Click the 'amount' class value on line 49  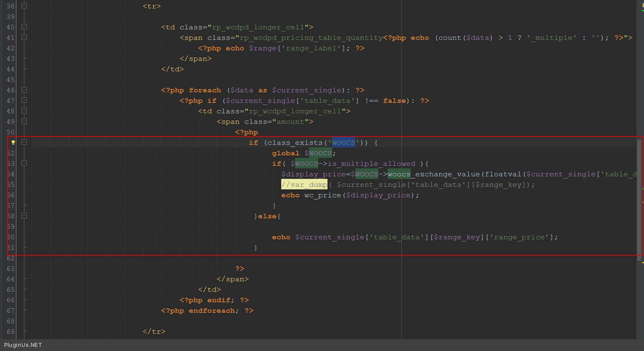pos(290,122)
